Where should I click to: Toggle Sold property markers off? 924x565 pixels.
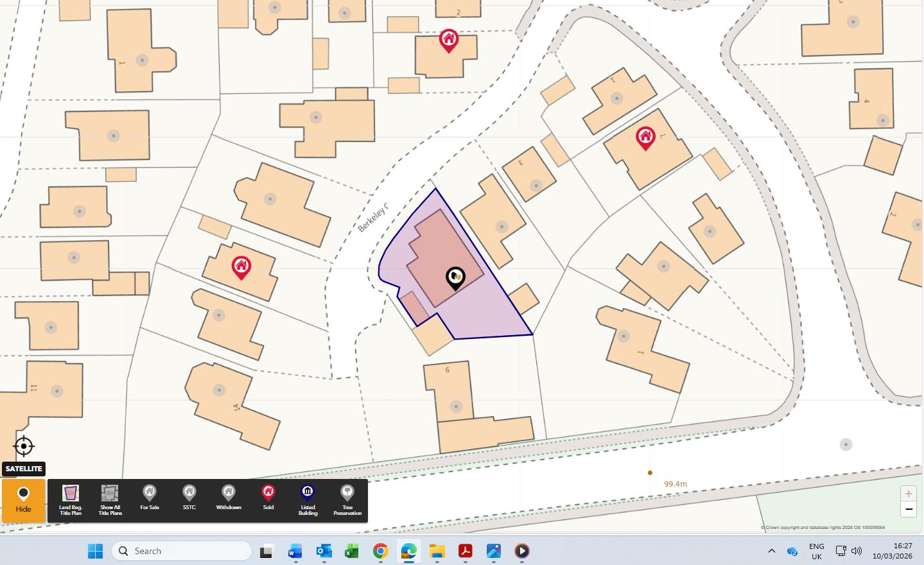pos(268,499)
